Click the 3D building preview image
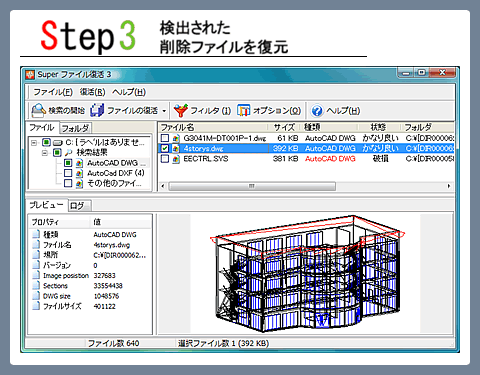Screen dimensions: 480x375 (x=305, y=273)
